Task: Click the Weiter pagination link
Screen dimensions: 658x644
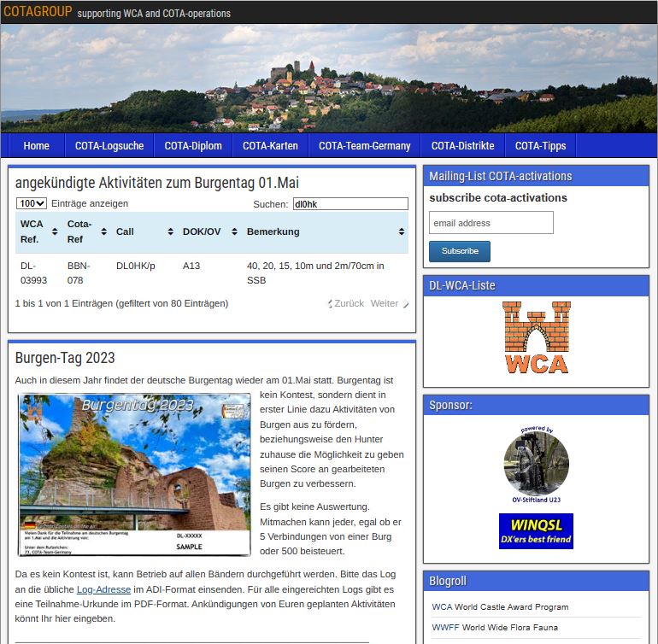Action: point(385,303)
